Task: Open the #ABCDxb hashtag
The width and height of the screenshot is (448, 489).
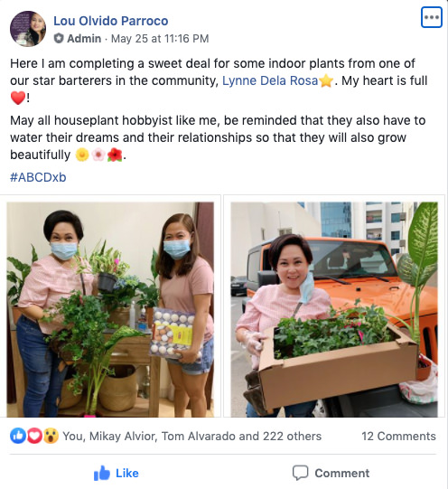Action: click(x=38, y=177)
